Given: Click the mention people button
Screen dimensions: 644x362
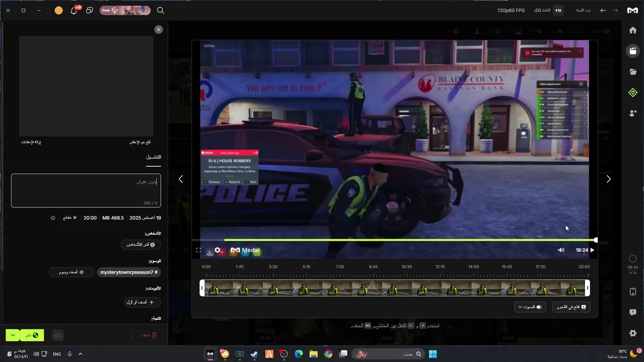Looking at the screenshot, I should click(x=141, y=244).
